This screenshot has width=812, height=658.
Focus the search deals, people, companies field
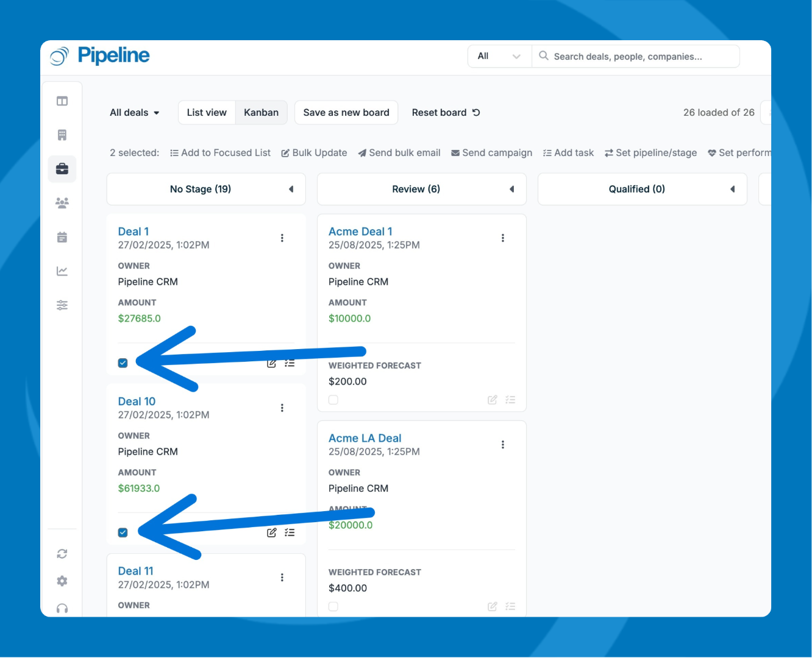(636, 56)
